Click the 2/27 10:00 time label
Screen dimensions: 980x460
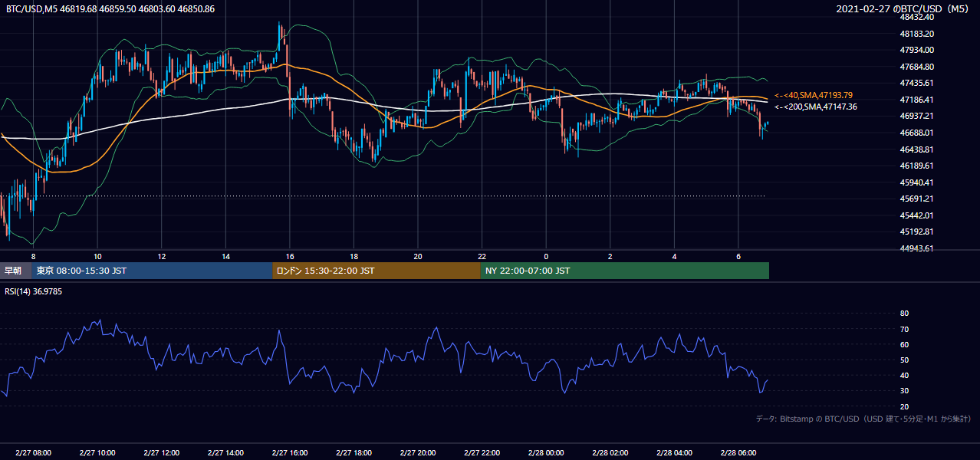[97, 453]
